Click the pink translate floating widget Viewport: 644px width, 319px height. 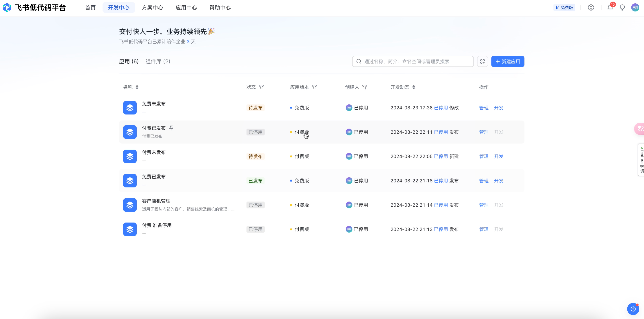(x=640, y=129)
